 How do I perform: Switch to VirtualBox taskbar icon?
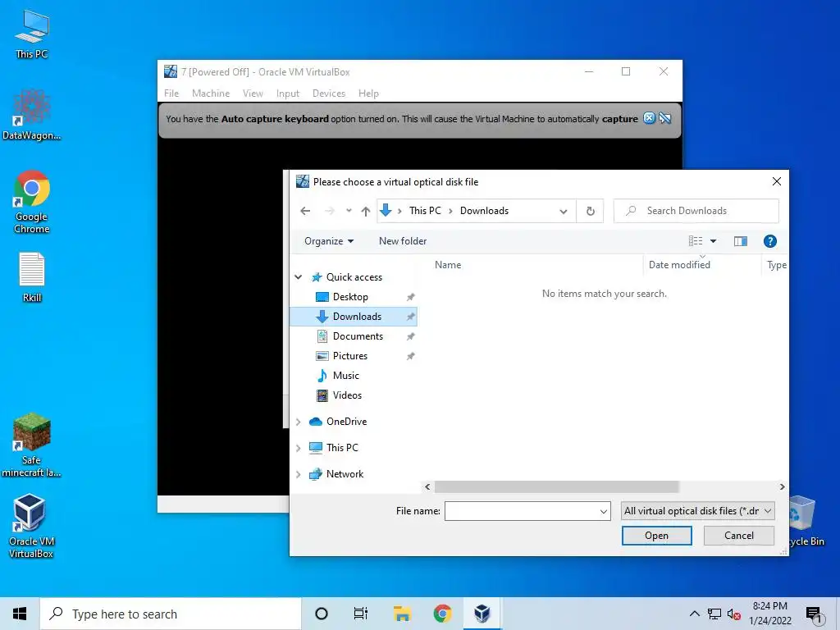pos(482,614)
